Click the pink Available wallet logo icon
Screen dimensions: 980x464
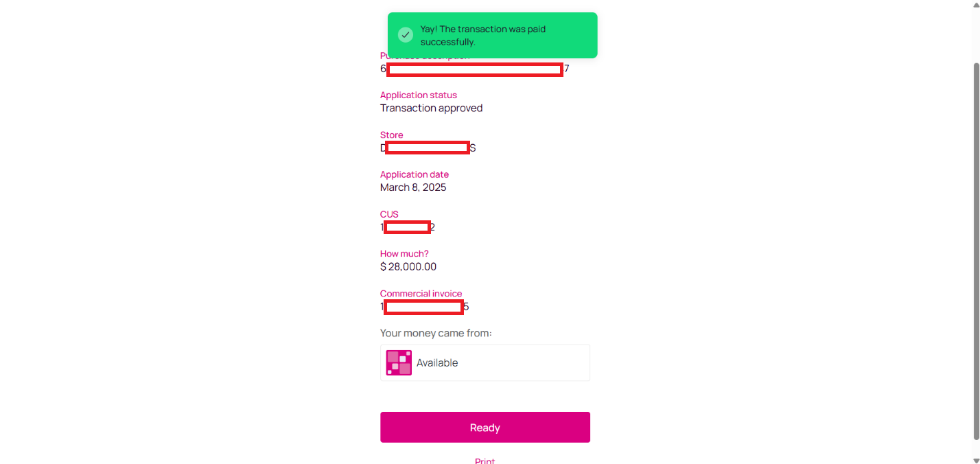click(399, 362)
